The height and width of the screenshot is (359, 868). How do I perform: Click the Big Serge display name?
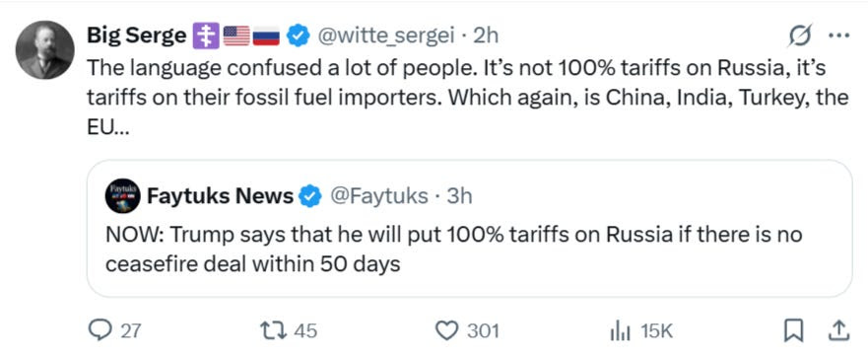click(x=136, y=36)
